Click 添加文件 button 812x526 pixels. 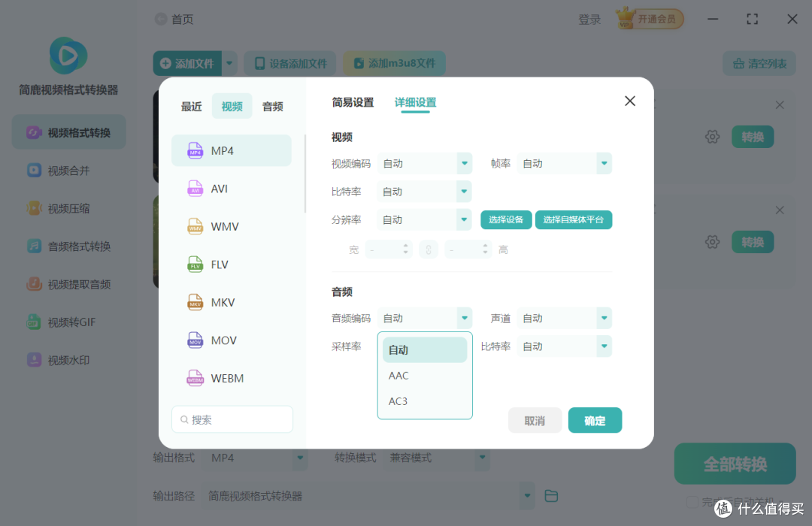pyautogui.click(x=187, y=64)
